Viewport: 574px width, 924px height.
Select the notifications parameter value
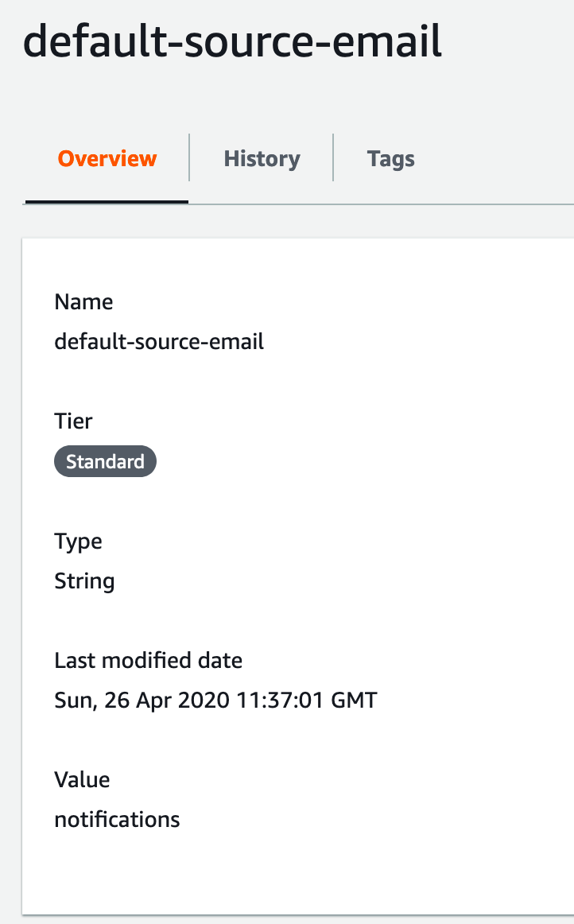(118, 820)
